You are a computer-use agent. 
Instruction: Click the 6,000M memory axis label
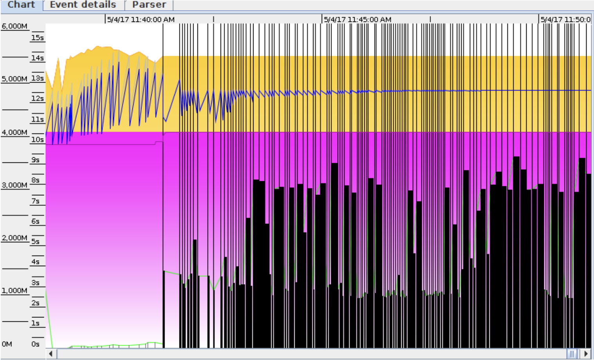point(14,26)
